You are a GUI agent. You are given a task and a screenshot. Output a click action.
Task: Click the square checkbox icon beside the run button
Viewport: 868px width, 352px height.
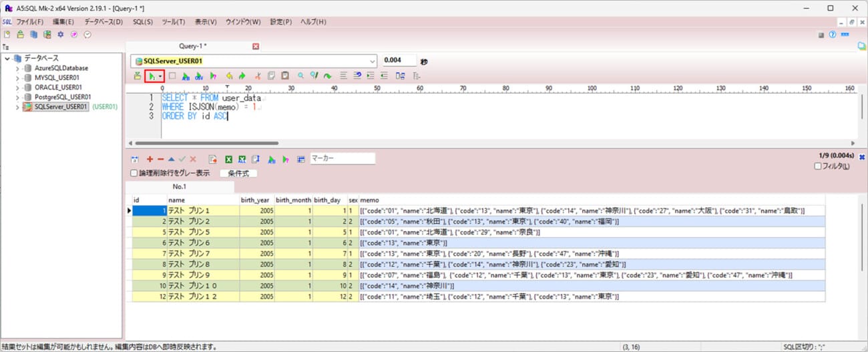[x=172, y=76]
